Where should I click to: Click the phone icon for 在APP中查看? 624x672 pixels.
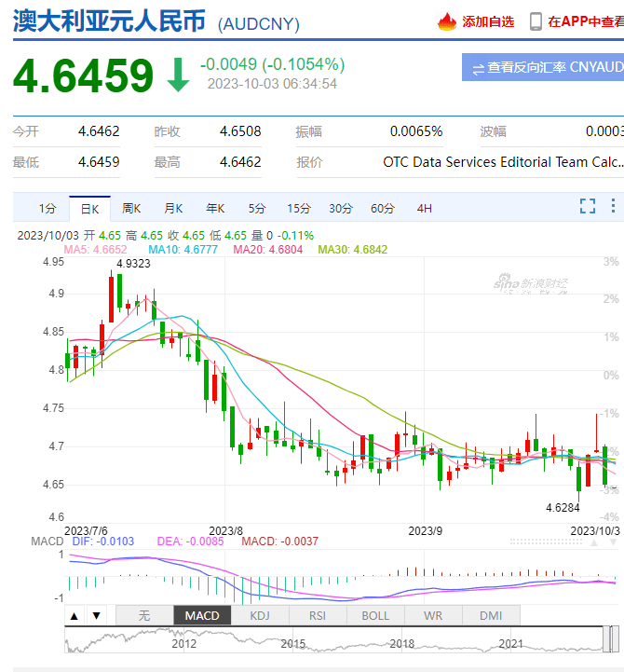(x=536, y=21)
